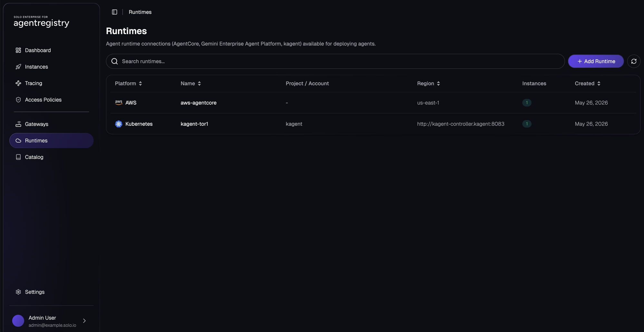This screenshot has height=332, width=644.
Task: Click the AWS platform label
Action: 131,103
